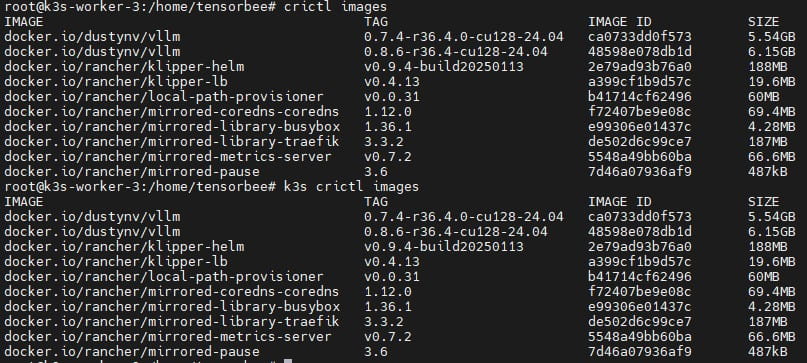This screenshot has width=807, height=363.
Task: Click mirrored-pause size 487kB in second listing
Action: coord(767,352)
